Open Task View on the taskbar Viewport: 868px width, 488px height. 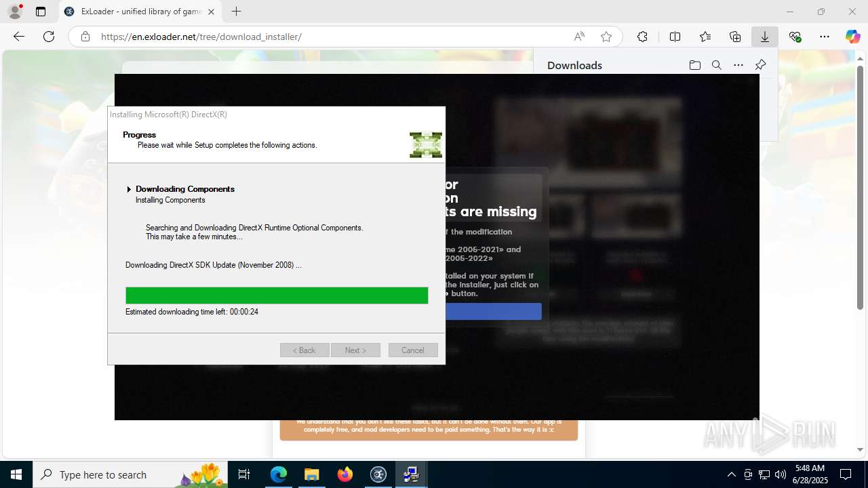click(244, 474)
